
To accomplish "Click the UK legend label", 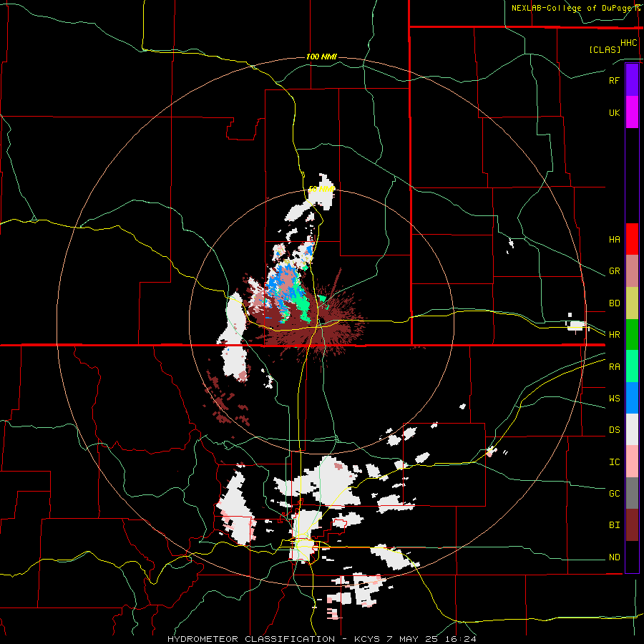I will (614, 112).
